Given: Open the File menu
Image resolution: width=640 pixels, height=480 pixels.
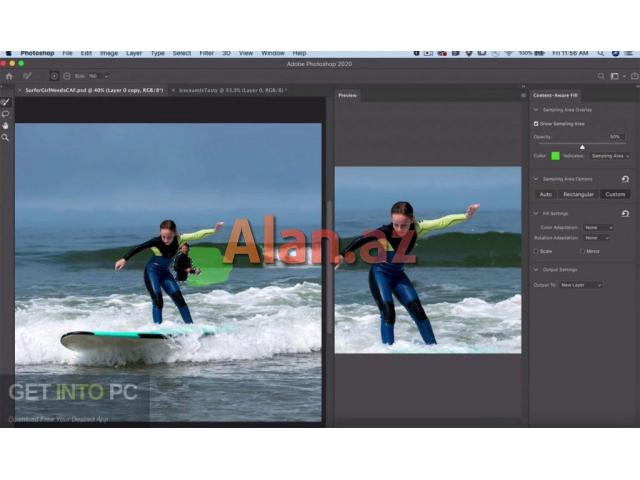Looking at the screenshot, I should (67, 53).
